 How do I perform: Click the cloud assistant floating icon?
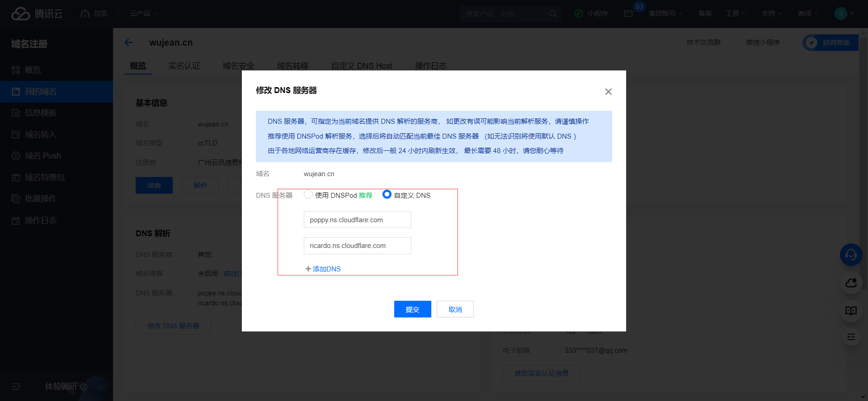[851, 283]
